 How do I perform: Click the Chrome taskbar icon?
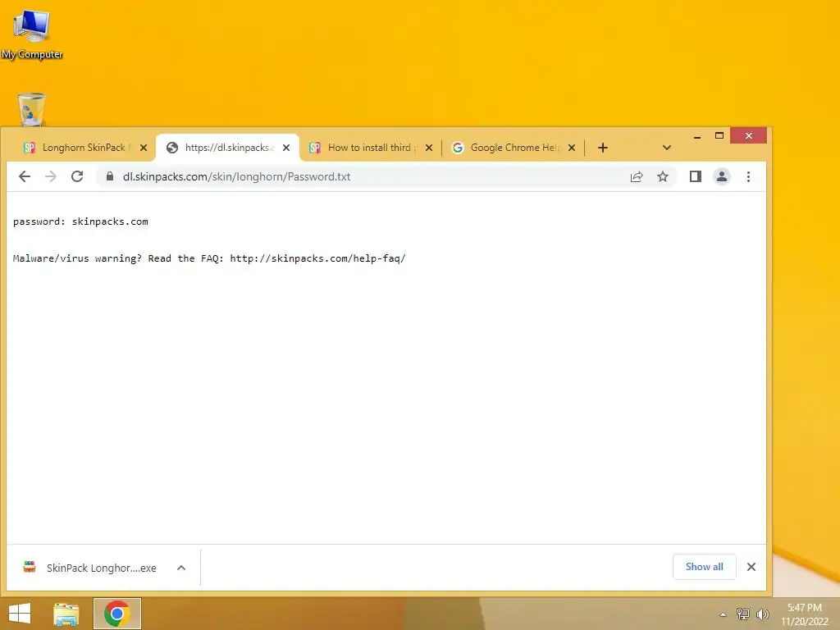pos(117,614)
